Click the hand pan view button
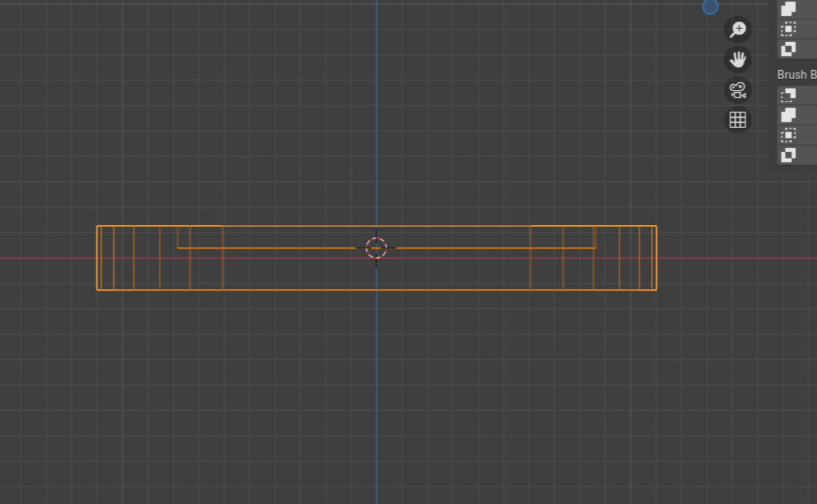 coord(738,59)
